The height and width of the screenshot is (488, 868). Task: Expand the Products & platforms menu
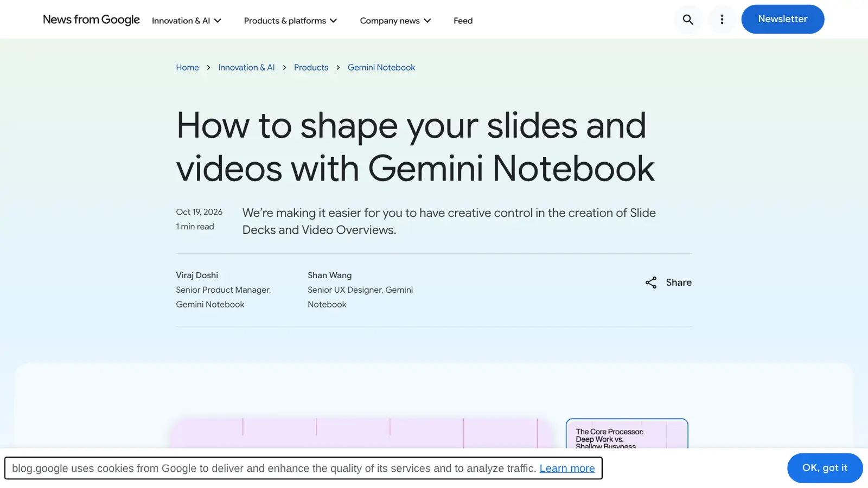point(291,21)
